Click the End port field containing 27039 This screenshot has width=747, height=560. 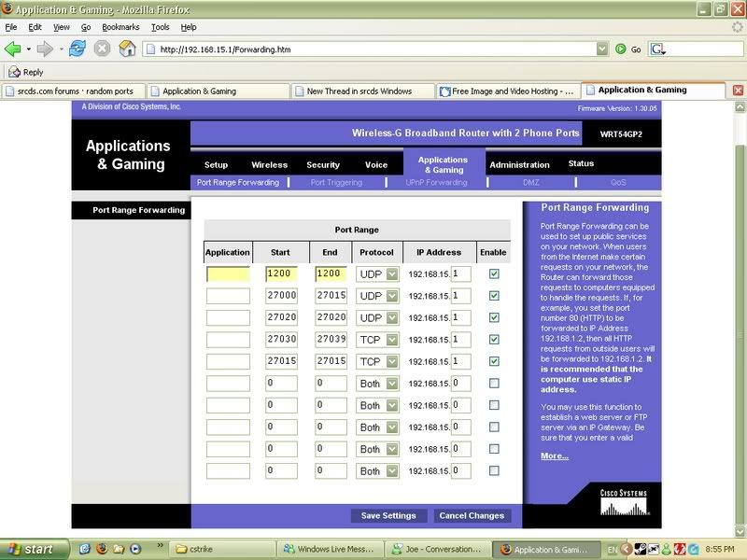331,340
